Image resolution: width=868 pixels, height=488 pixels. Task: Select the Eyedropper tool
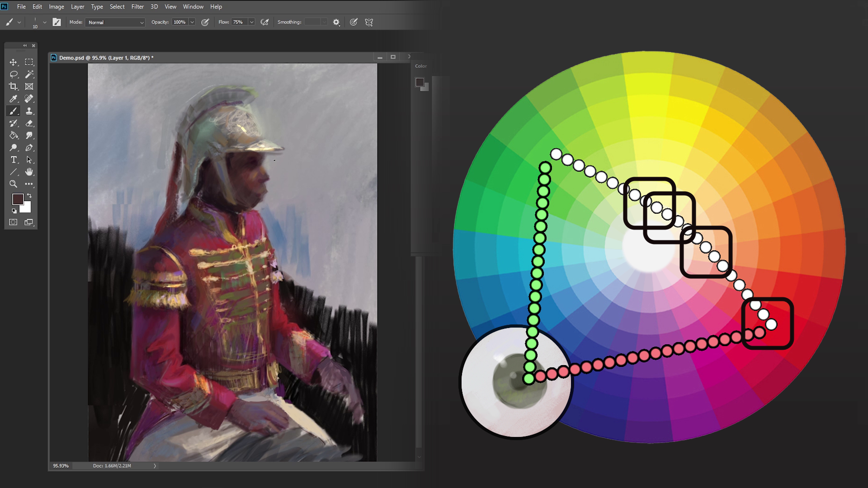(x=14, y=99)
